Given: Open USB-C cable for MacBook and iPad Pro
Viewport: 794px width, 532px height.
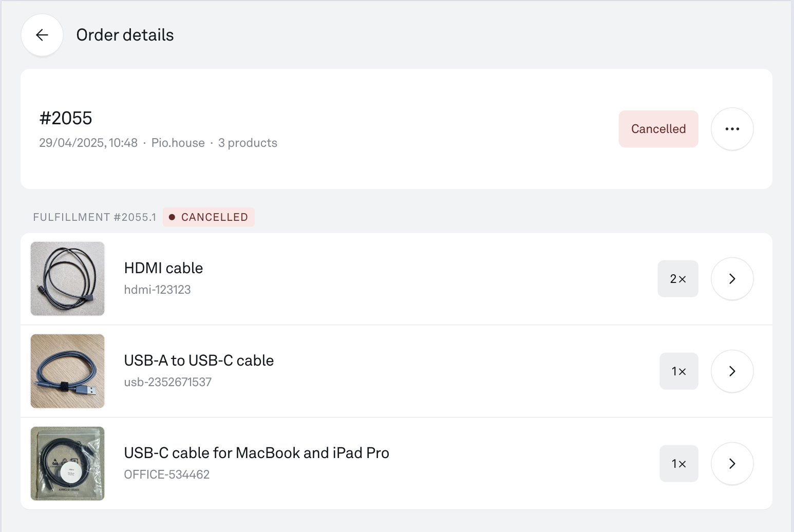Looking at the screenshot, I should [x=256, y=453].
